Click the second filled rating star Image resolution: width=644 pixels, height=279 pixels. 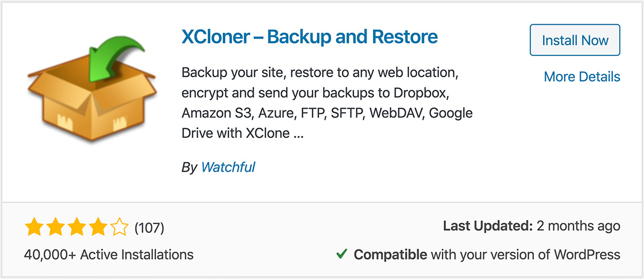point(55,228)
